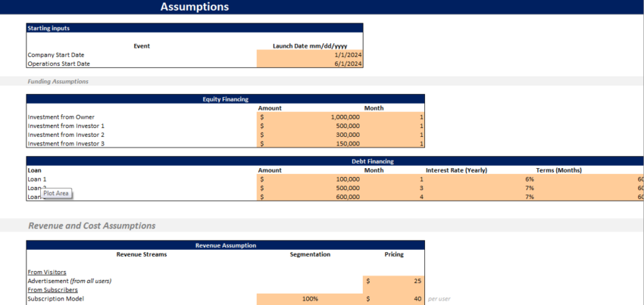Screen dimensions: 644x305
Task: Select the Advertisement pricing cell showing 25
Action: point(394,282)
